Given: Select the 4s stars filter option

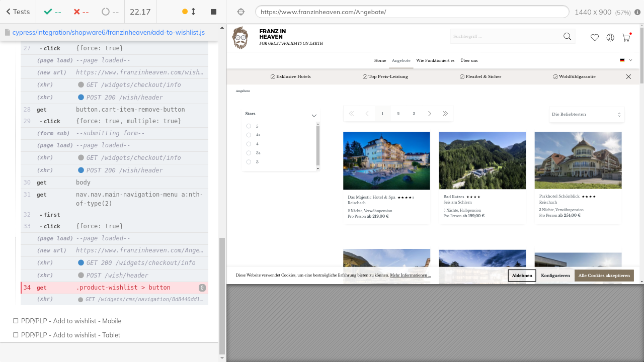Looking at the screenshot, I should coord(249,135).
